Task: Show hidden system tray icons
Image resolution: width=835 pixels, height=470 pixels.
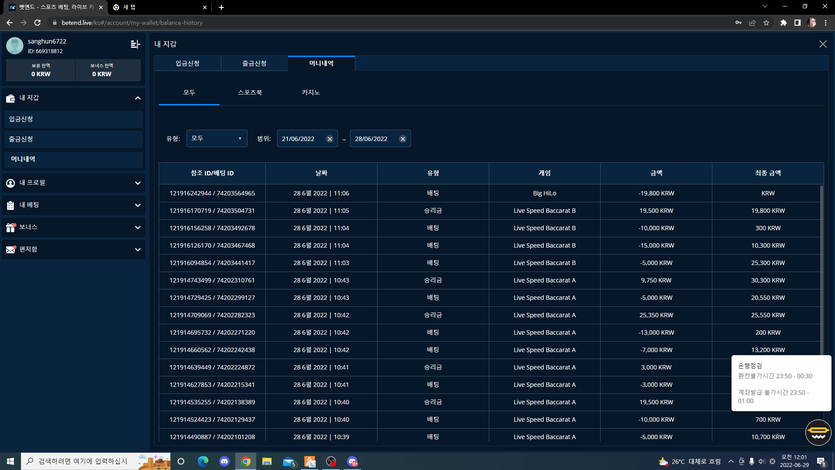Action: (x=731, y=461)
